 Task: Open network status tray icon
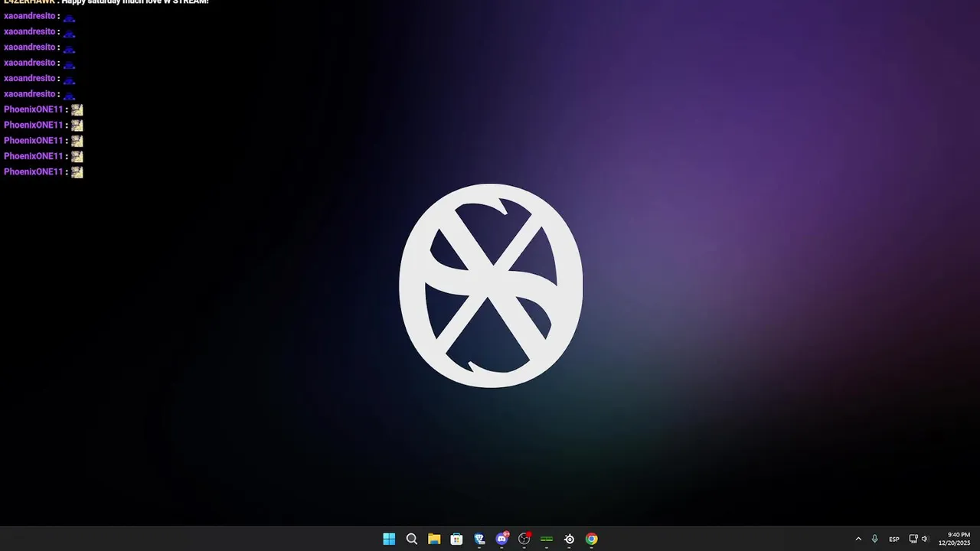pos(913,539)
